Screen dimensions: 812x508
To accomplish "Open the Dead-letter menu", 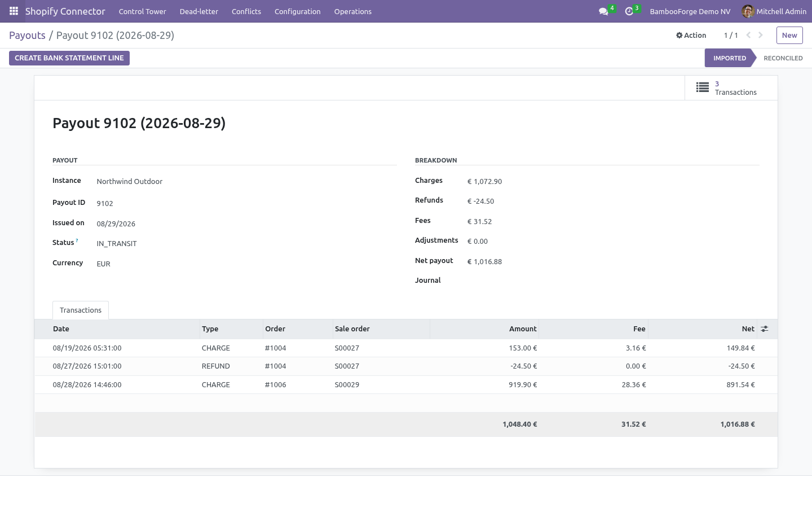I will click(199, 11).
